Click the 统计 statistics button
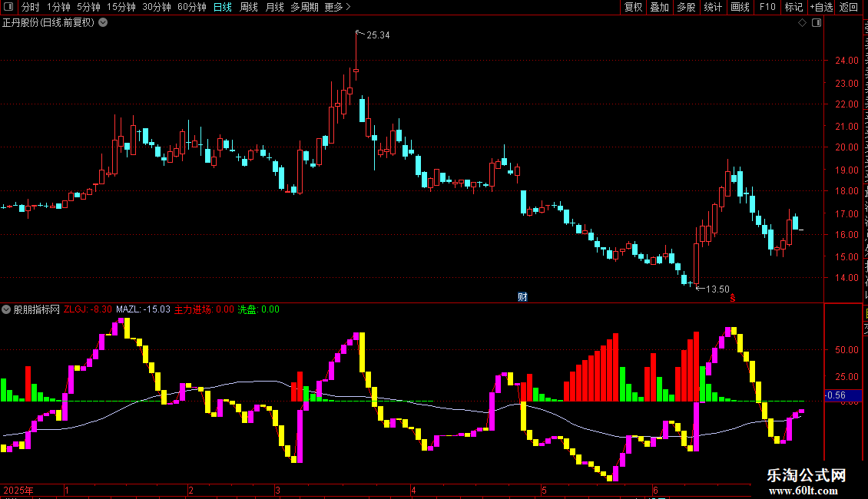This screenshot has width=868, height=499. [x=712, y=7]
